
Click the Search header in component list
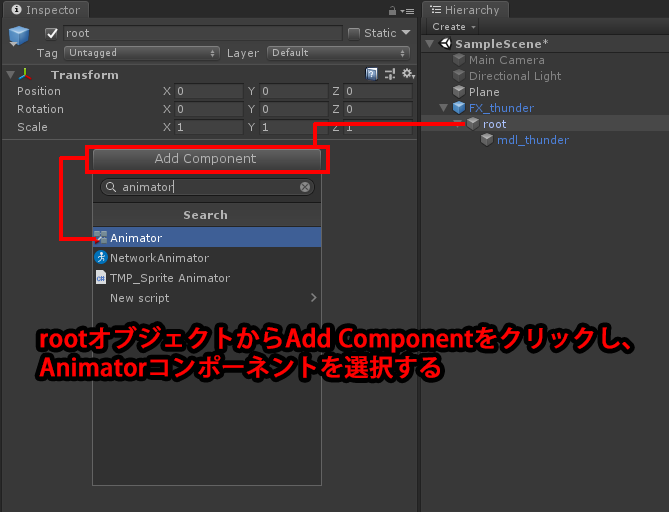point(207,215)
